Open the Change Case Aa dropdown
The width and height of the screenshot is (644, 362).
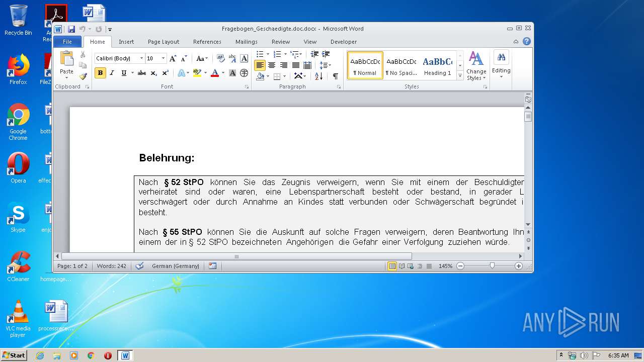pyautogui.click(x=202, y=58)
